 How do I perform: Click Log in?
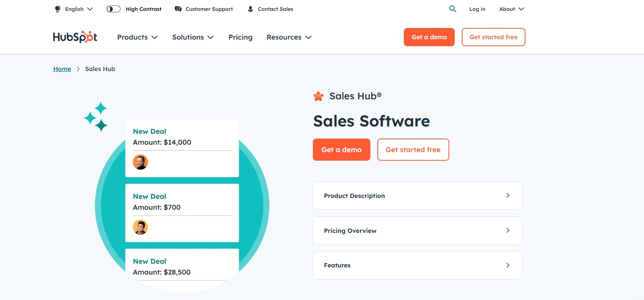click(x=477, y=9)
